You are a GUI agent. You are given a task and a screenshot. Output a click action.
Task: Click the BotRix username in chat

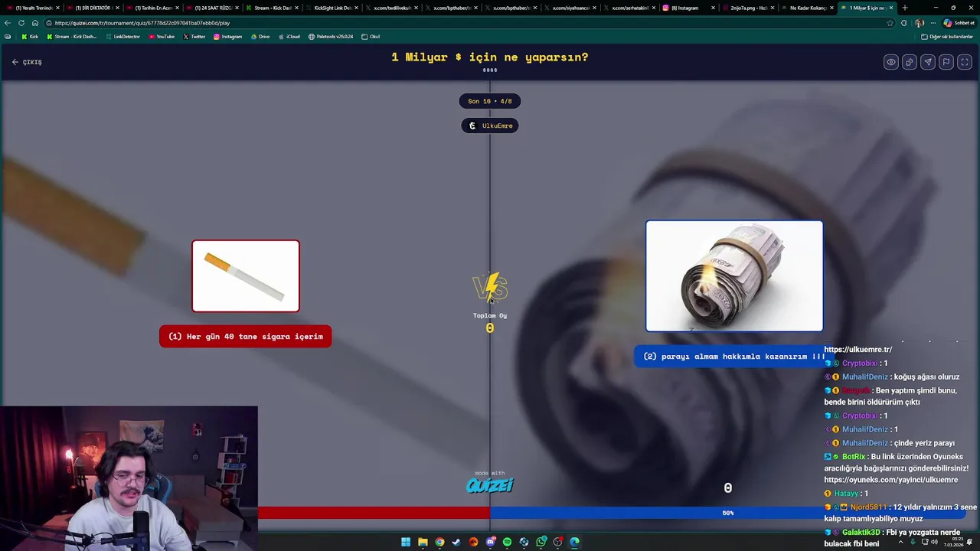tap(854, 457)
